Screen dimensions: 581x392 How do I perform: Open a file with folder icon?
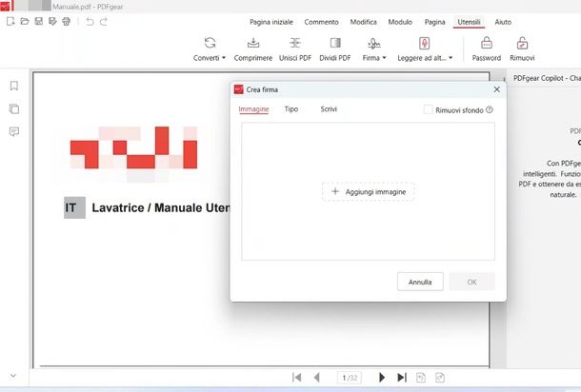(25, 22)
